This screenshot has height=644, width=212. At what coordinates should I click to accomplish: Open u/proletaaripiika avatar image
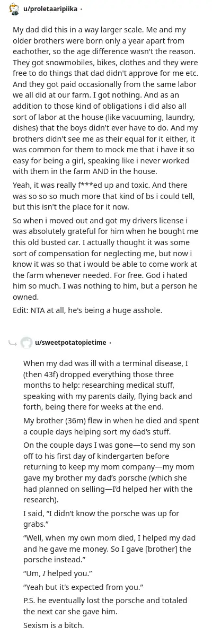[x=14, y=9]
